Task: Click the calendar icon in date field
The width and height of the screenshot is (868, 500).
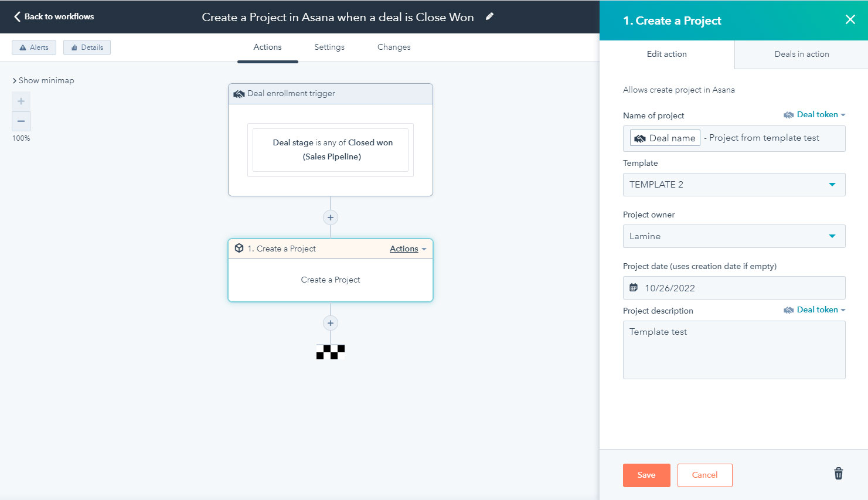Action: coord(634,288)
